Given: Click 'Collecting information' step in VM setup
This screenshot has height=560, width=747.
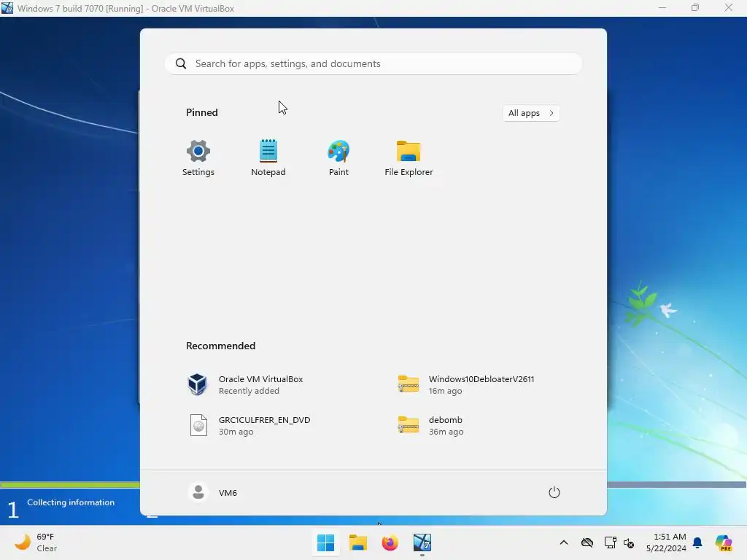Looking at the screenshot, I should (x=71, y=502).
